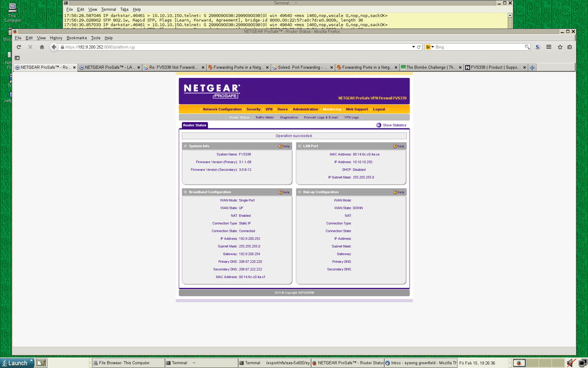
Task: Open the Firefox hamburger menu
Action: [549, 47]
